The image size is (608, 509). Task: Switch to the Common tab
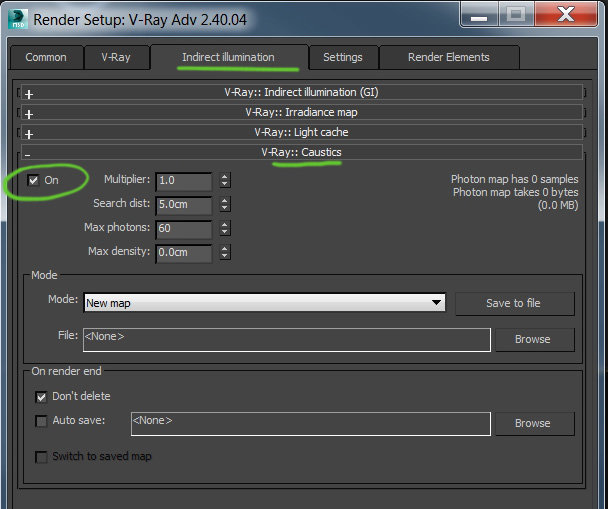46,57
